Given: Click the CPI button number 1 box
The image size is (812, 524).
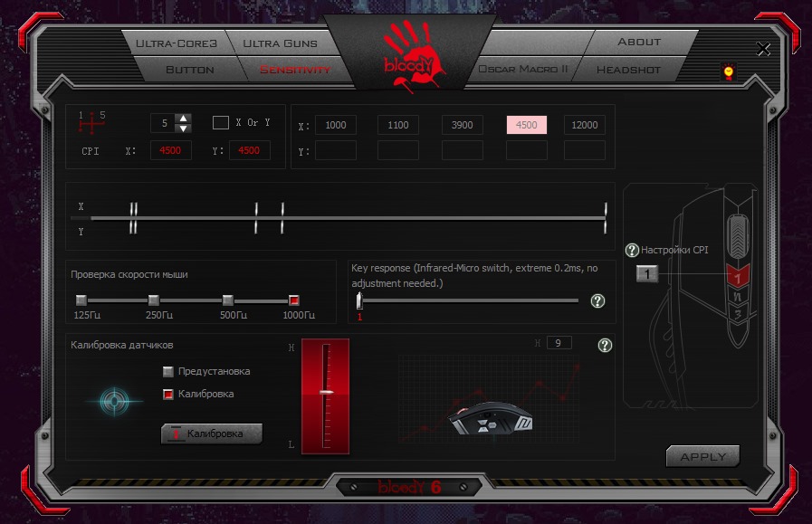Looking at the screenshot, I should pyautogui.click(x=647, y=273).
